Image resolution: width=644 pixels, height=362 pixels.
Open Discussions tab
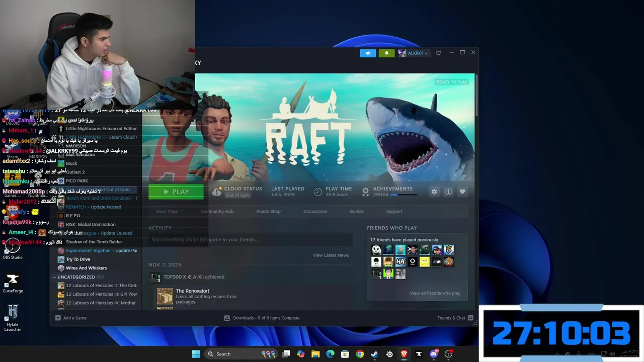pyautogui.click(x=315, y=211)
